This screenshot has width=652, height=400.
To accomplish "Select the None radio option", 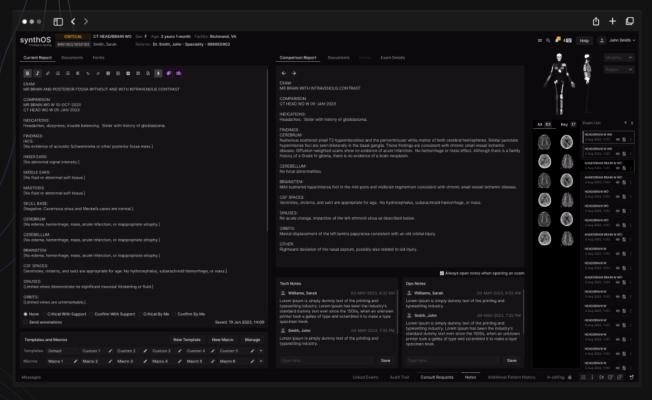I will (26, 313).
